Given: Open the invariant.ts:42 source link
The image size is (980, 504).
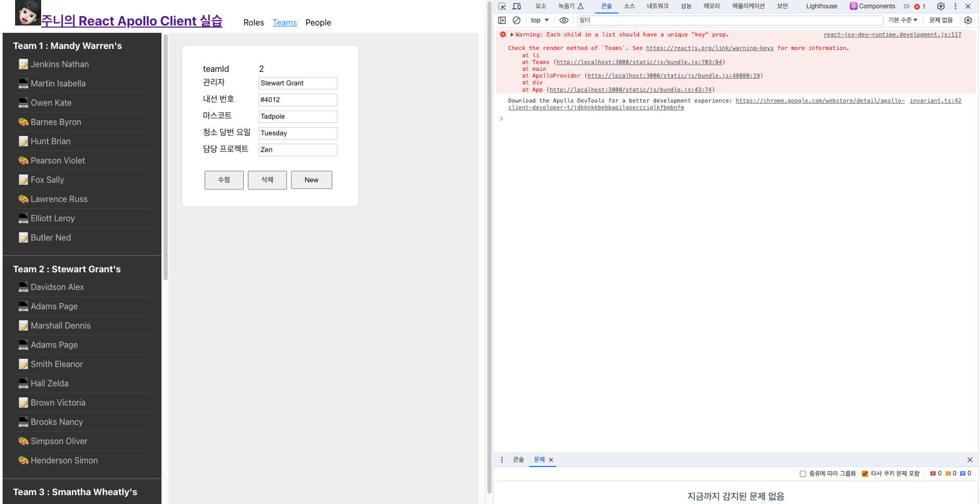Looking at the screenshot, I should (x=935, y=100).
